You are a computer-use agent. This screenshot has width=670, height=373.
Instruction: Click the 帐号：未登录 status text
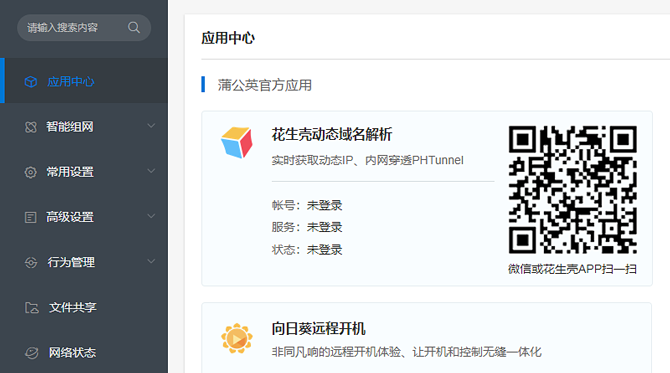pyautogui.click(x=307, y=205)
